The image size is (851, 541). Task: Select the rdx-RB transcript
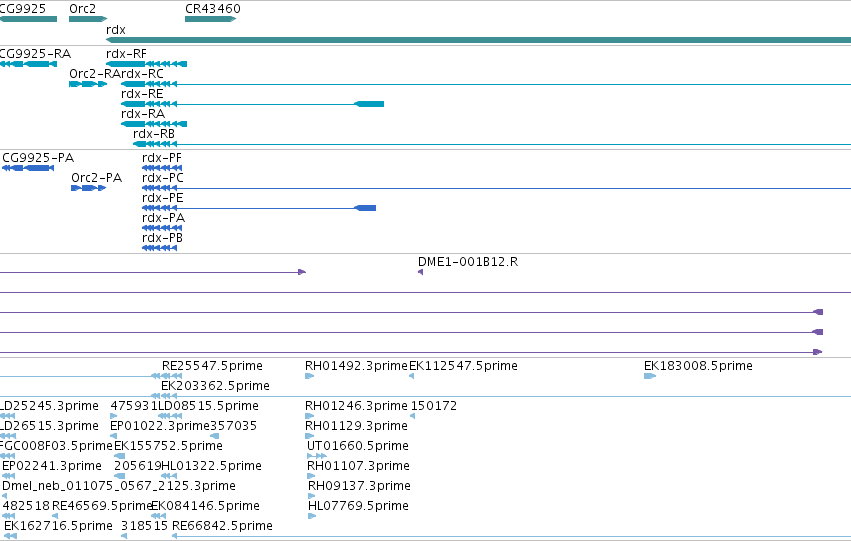(492, 144)
